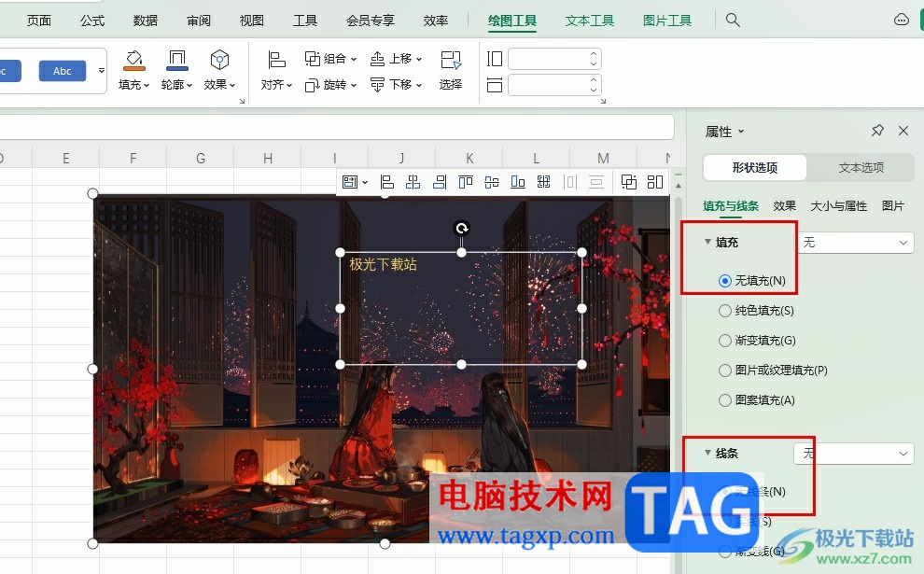Open the 审阅 ribbon tab
This screenshot has width=924, height=574.
pos(199,21)
